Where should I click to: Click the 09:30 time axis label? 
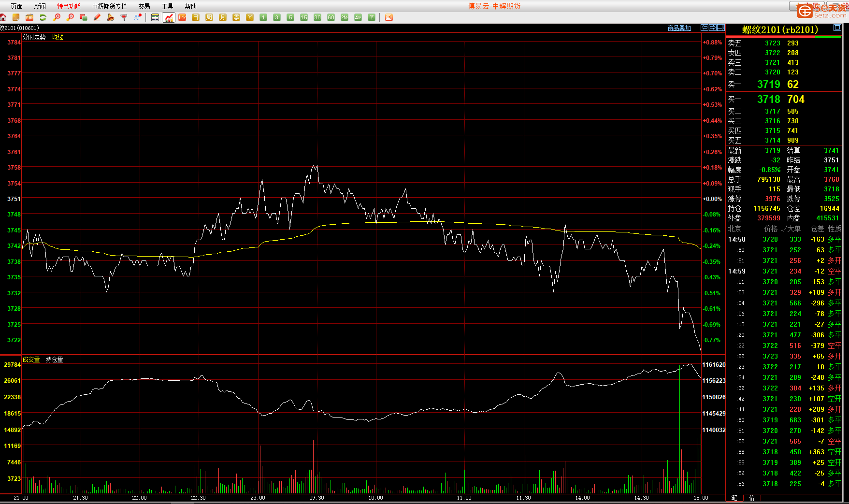coord(317,498)
